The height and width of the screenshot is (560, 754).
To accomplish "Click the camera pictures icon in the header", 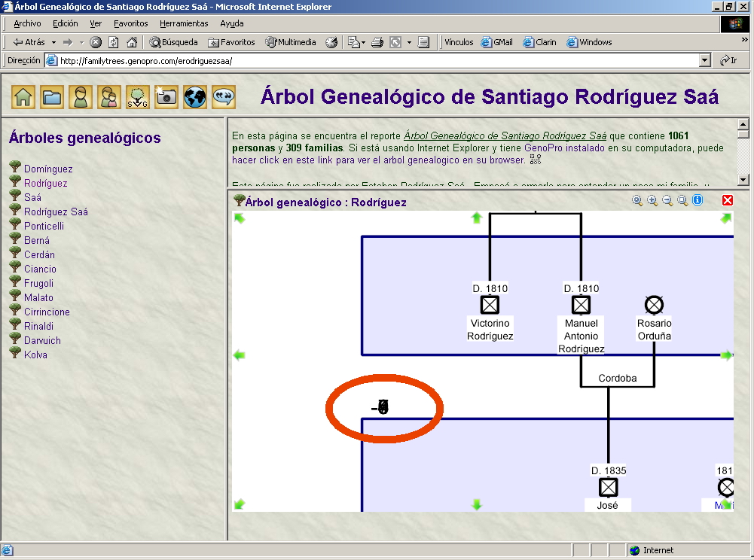I will click(166, 97).
